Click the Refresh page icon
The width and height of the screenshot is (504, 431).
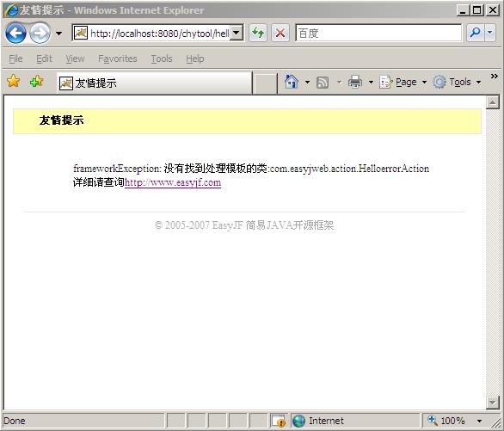(x=258, y=33)
